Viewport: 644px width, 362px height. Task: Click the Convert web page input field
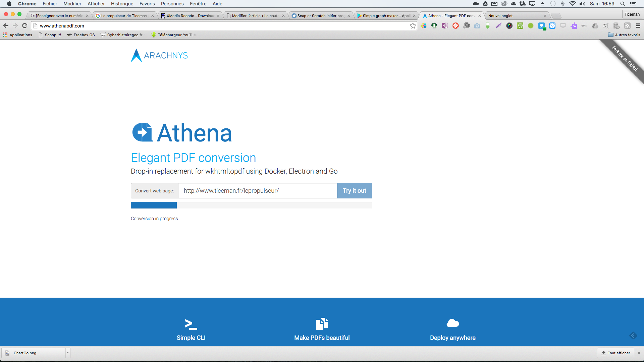pos(257,190)
